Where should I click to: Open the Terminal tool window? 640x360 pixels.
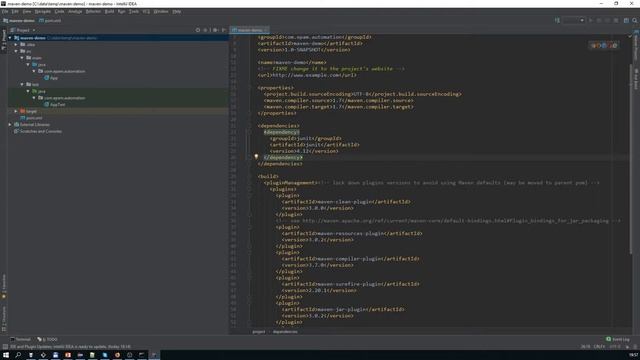[20, 339]
